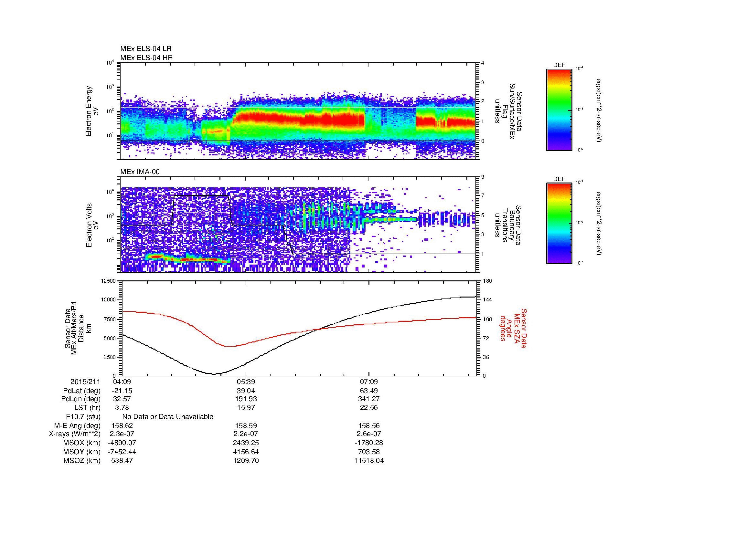Click the '36' SZA axis tick

(486, 357)
